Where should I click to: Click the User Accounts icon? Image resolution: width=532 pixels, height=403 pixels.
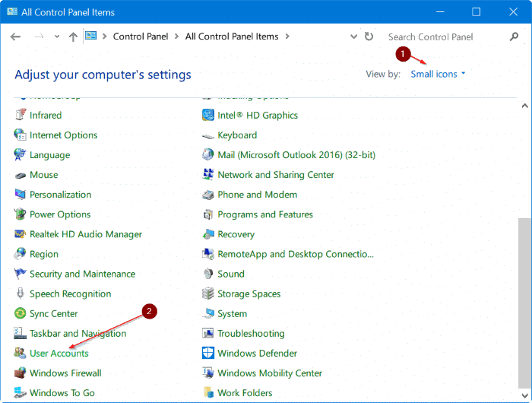pos(21,354)
